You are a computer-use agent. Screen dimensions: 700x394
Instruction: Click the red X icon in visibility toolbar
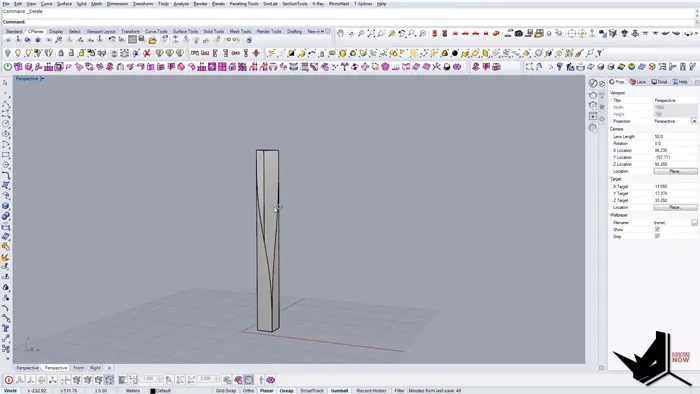point(146,53)
